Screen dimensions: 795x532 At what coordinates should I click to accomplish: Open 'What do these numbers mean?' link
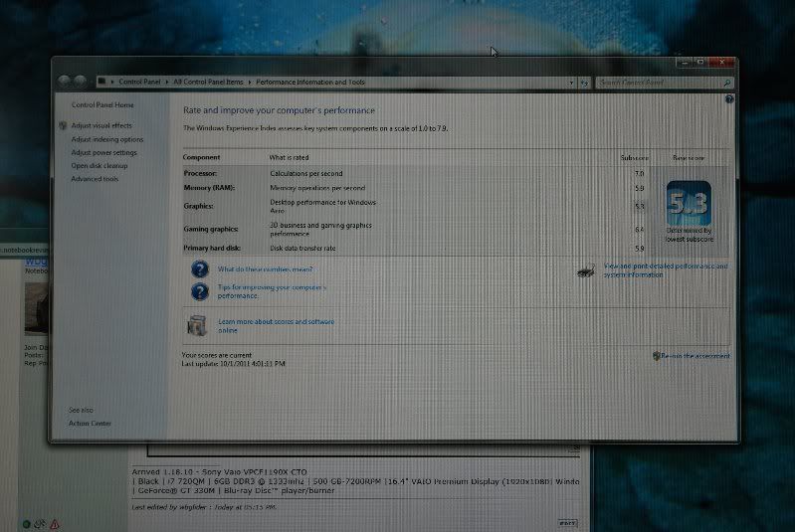tap(266, 269)
